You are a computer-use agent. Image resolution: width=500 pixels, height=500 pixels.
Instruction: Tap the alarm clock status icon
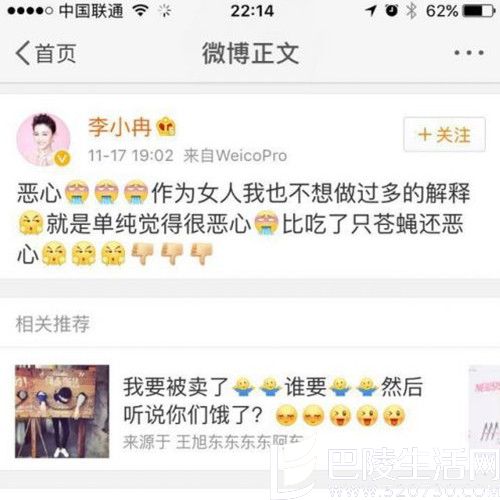click(x=392, y=11)
